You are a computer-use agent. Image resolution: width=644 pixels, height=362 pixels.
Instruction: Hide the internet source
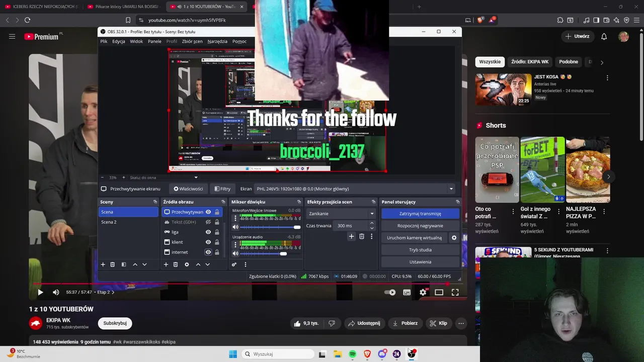click(x=208, y=252)
